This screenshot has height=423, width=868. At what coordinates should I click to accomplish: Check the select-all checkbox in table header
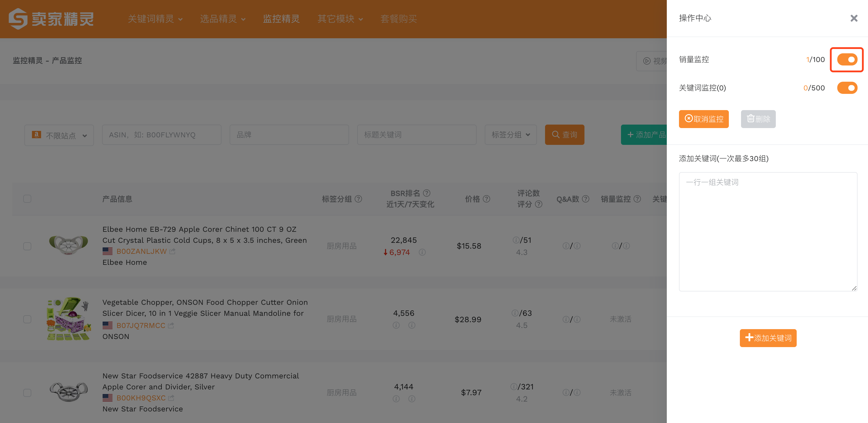[x=27, y=199]
